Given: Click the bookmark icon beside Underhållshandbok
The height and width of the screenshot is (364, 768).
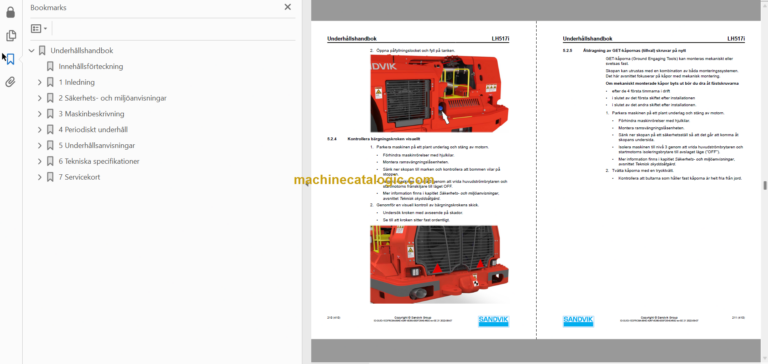Looking at the screenshot, I should (42, 50).
